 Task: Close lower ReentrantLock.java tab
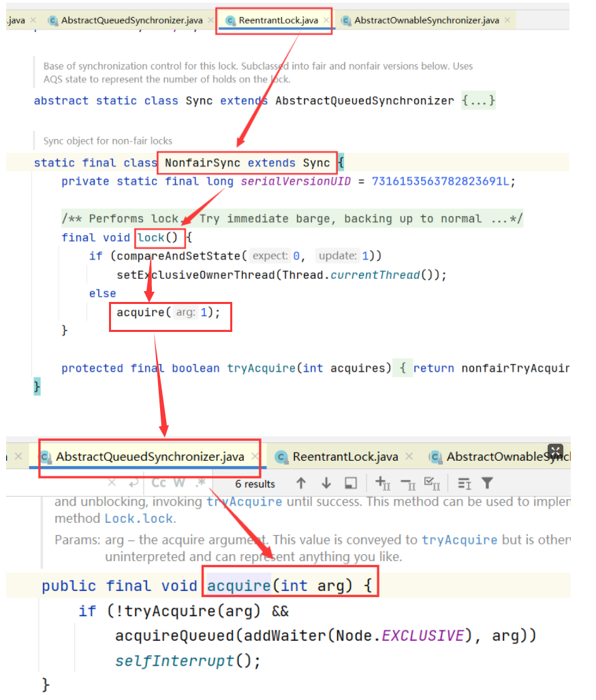click(x=409, y=456)
